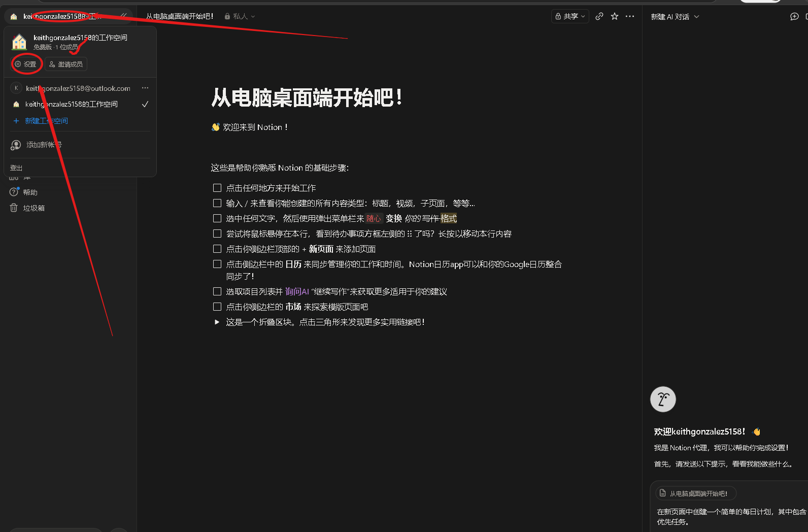The height and width of the screenshot is (532, 808).
Task: Click 登出 to log out
Action: 16,168
